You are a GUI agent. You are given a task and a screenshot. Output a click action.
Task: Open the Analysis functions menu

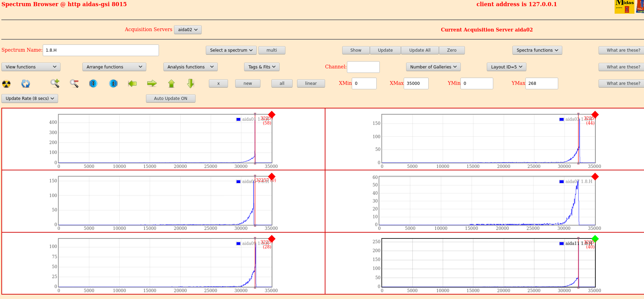coord(190,67)
